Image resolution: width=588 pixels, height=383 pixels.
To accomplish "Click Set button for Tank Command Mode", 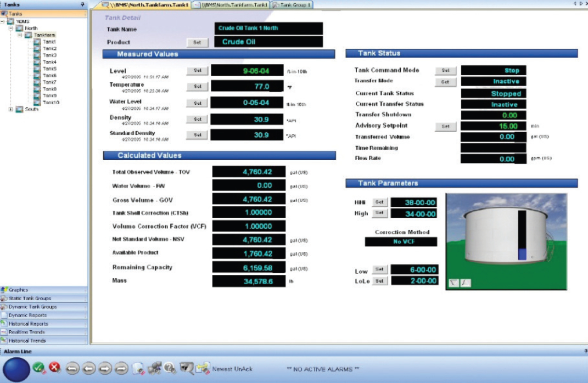I will (445, 70).
